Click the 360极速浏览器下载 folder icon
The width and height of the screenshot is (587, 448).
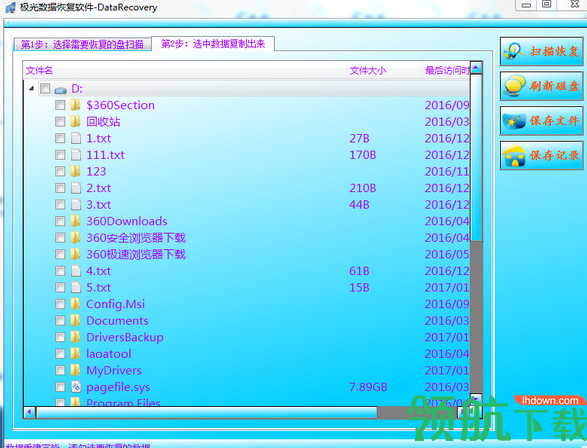pos(75,254)
